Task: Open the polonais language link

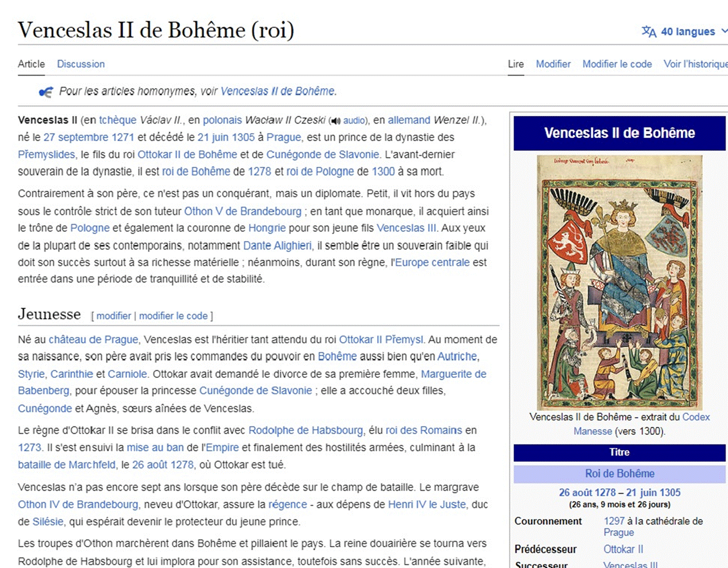Action: click(x=222, y=120)
